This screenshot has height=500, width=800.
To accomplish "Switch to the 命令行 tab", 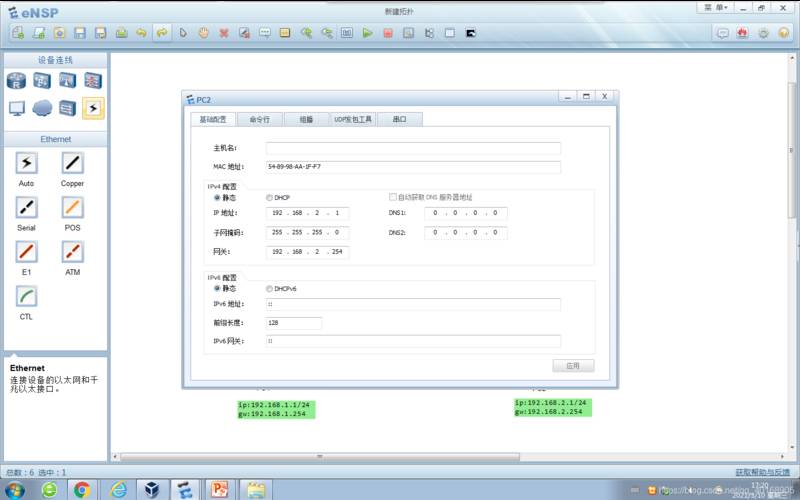I will coord(259,119).
